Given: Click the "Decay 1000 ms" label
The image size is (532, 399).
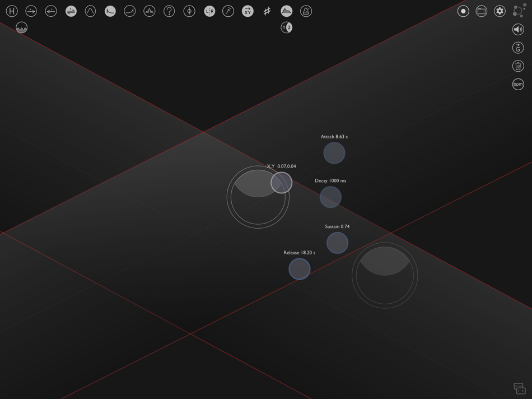Looking at the screenshot, I should pos(330,180).
